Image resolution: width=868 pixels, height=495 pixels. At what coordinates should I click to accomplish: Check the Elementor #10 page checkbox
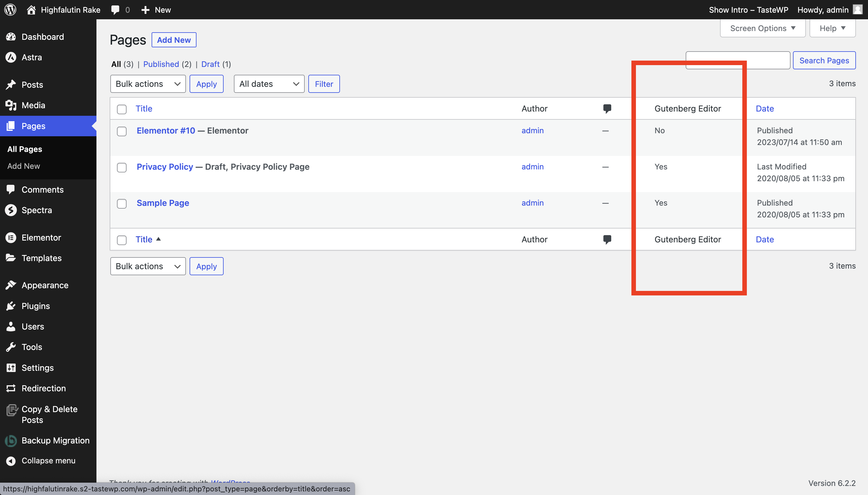tap(122, 131)
